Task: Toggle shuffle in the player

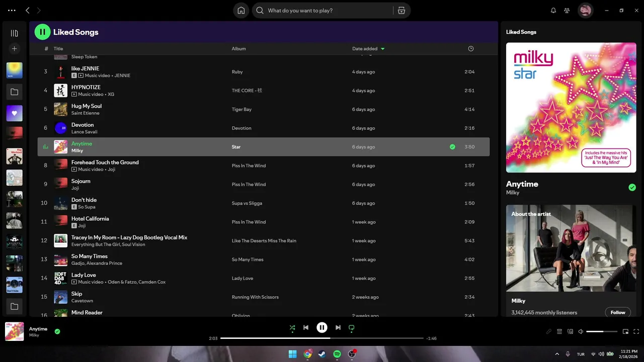Action: point(292,327)
